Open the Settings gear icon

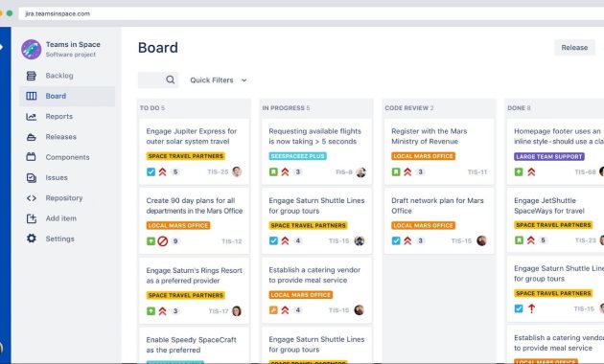coord(32,239)
